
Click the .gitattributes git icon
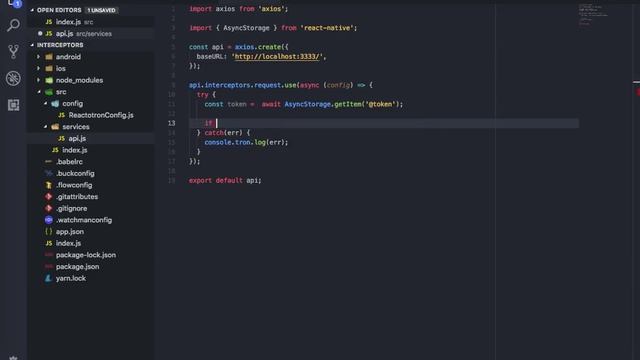click(x=49, y=196)
